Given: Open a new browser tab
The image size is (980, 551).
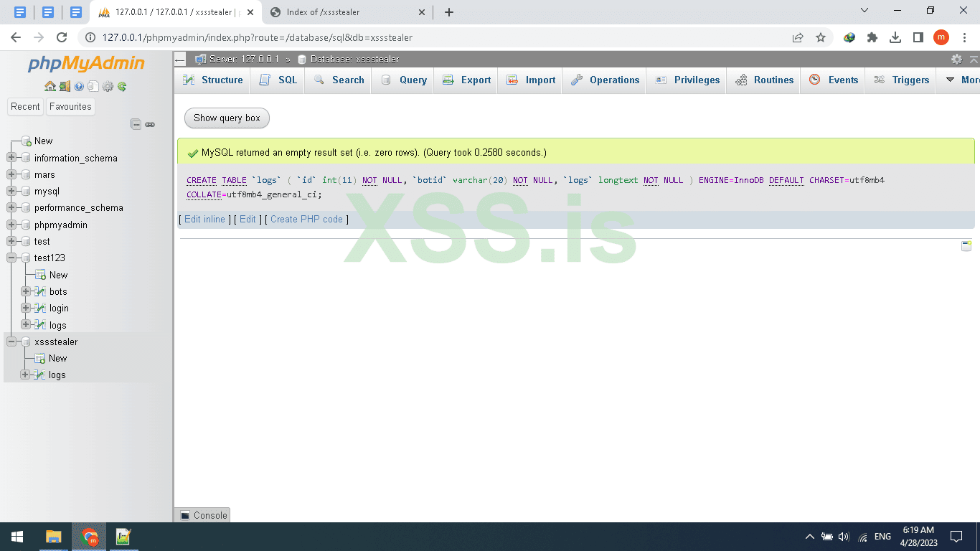Looking at the screenshot, I should click(449, 12).
